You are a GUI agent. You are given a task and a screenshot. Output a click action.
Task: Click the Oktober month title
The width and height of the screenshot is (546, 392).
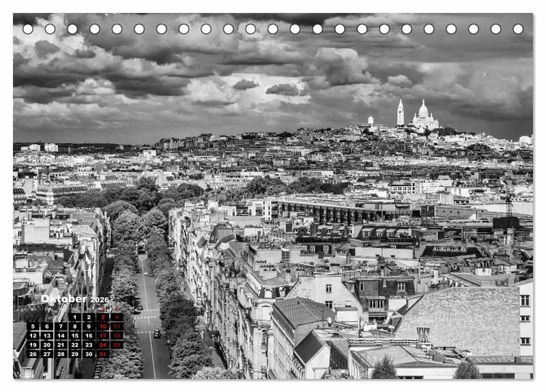(x=63, y=299)
